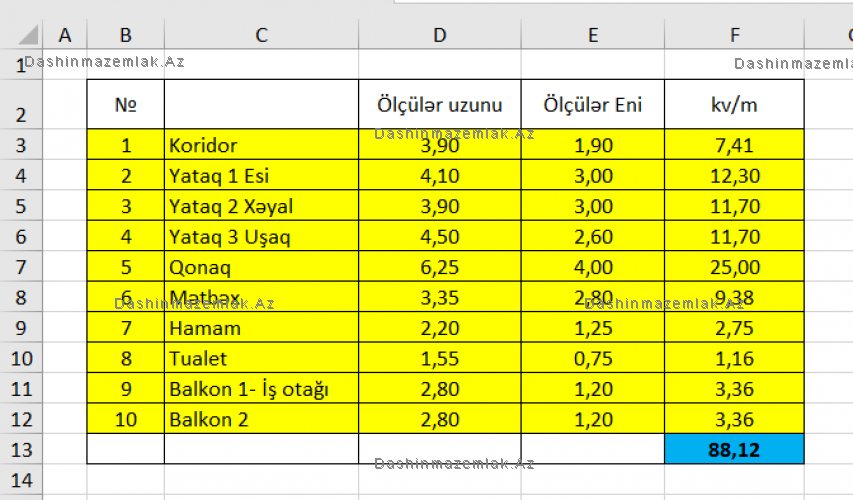The image size is (853, 500).
Task: Select column D header
Action: point(440,35)
